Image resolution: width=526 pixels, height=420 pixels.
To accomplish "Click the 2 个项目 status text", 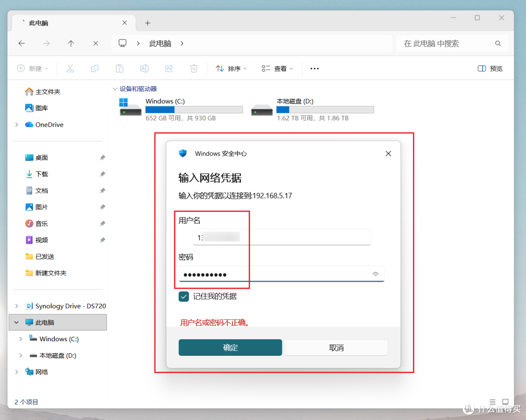I will click(26, 402).
